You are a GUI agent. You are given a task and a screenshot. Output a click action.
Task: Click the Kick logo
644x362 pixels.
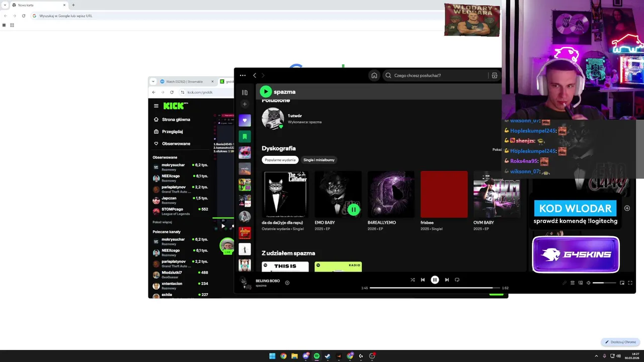pyautogui.click(x=175, y=106)
